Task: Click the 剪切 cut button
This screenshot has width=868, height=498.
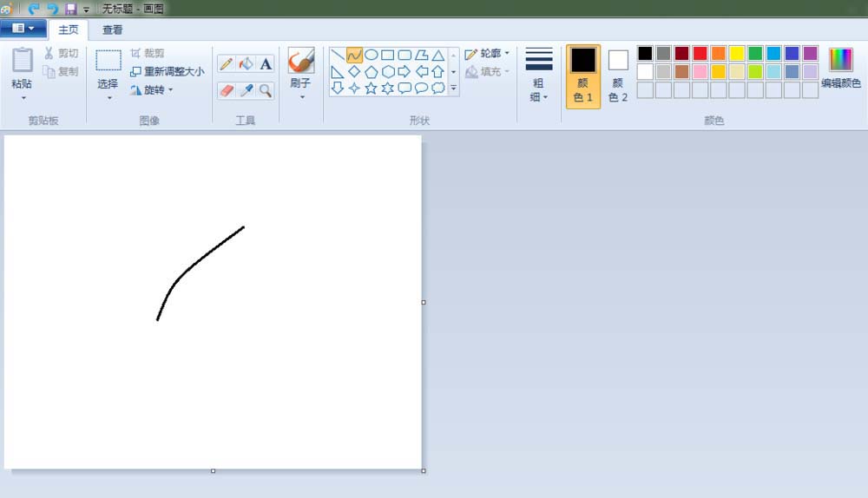Action: (62, 53)
